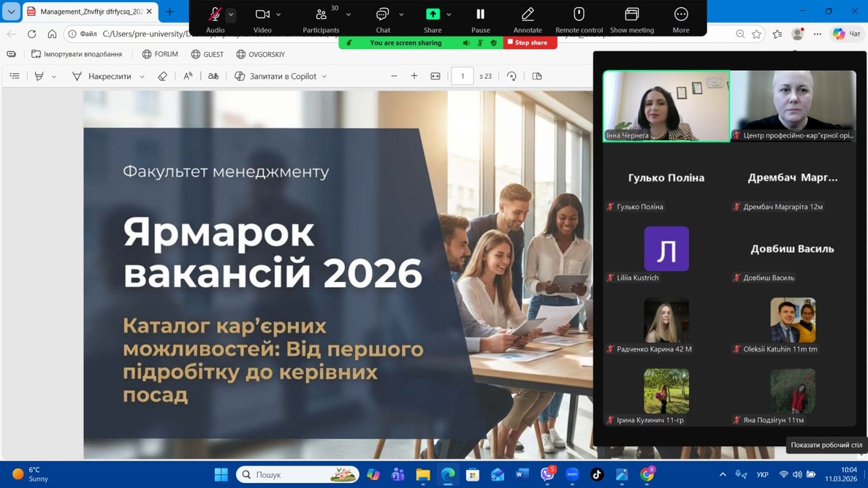Open Viber from the taskbar
Viewport: 868px width, 488px height.
[x=548, y=475]
